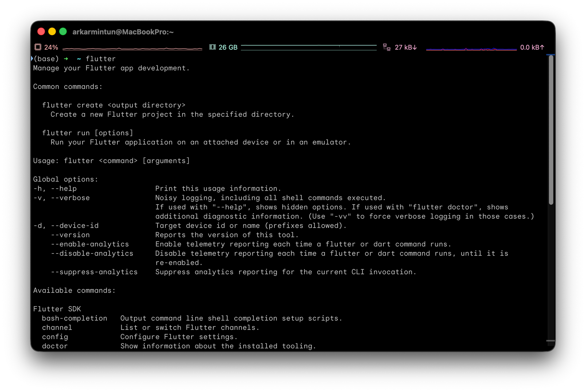Click the upload arrow after 0.0 kB
Image resolution: width=586 pixels, height=392 pixels.
click(542, 47)
